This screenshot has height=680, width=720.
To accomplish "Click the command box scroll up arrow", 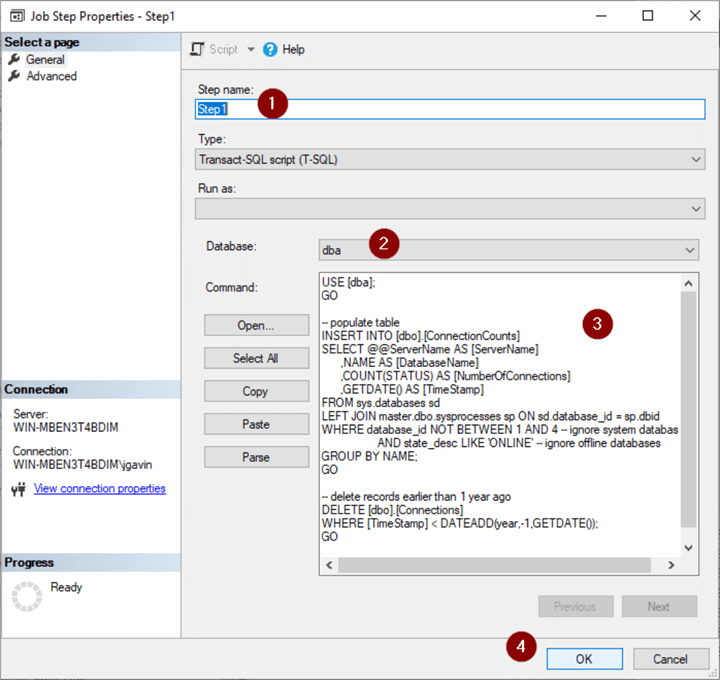I will [688, 283].
